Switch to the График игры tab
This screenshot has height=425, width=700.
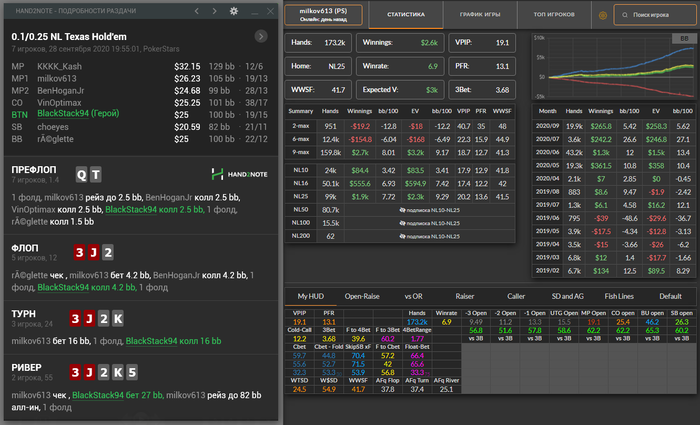click(x=480, y=16)
